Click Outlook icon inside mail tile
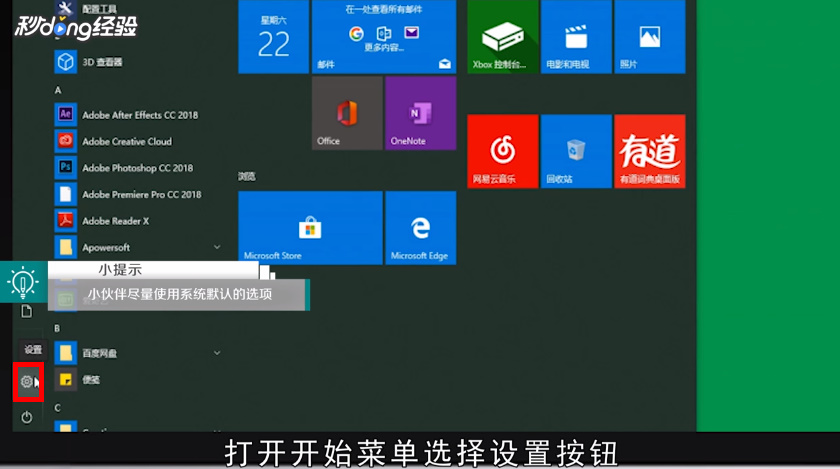Viewport: 840px width, 469px height. click(384, 34)
